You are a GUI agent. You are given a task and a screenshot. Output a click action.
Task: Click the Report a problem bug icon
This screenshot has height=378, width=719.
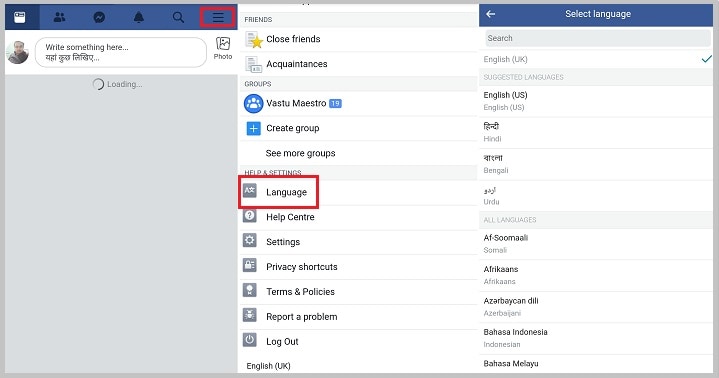pos(249,315)
